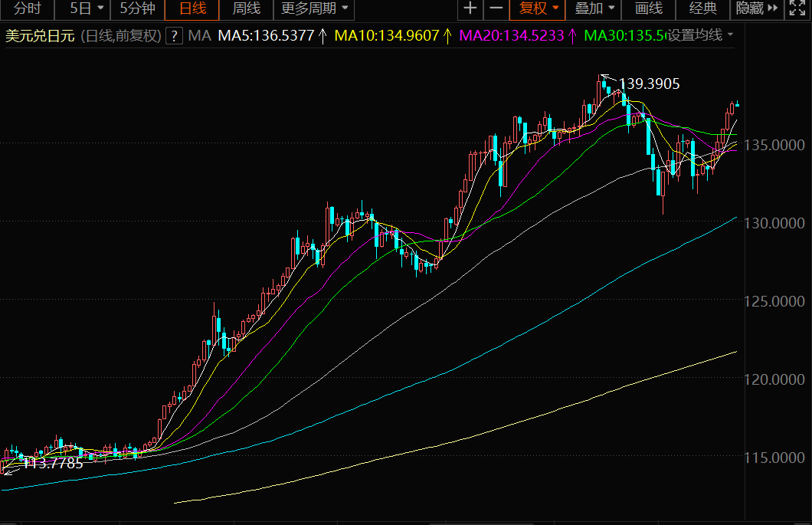Viewport: 812px width, 525px height.
Task: Click the 125.0000 price axis label
Action: point(774,302)
